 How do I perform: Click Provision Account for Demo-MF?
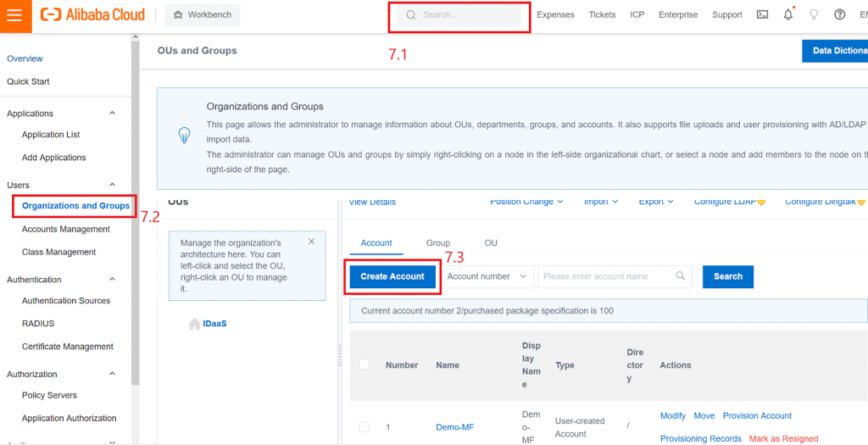pyautogui.click(x=757, y=415)
